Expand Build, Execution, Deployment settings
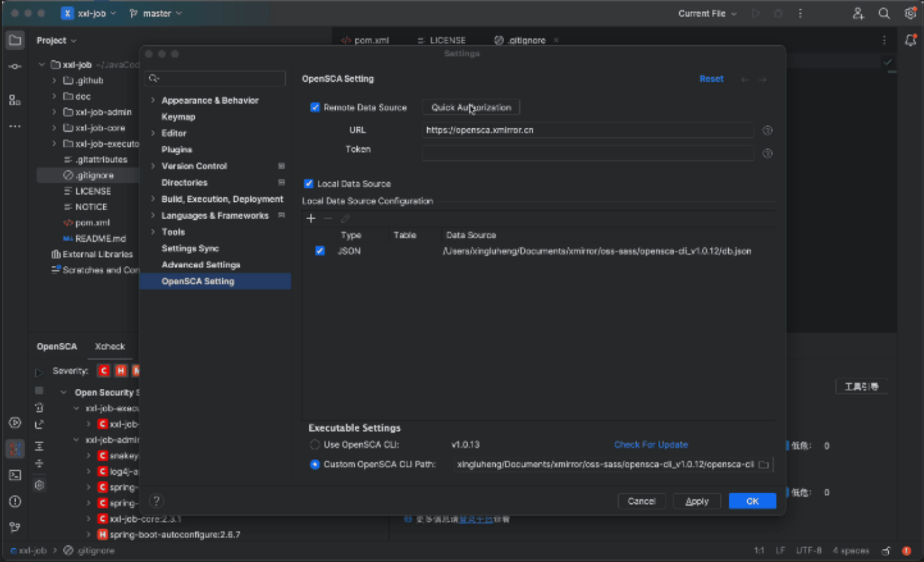Image resolution: width=924 pixels, height=562 pixels. [153, 199]
